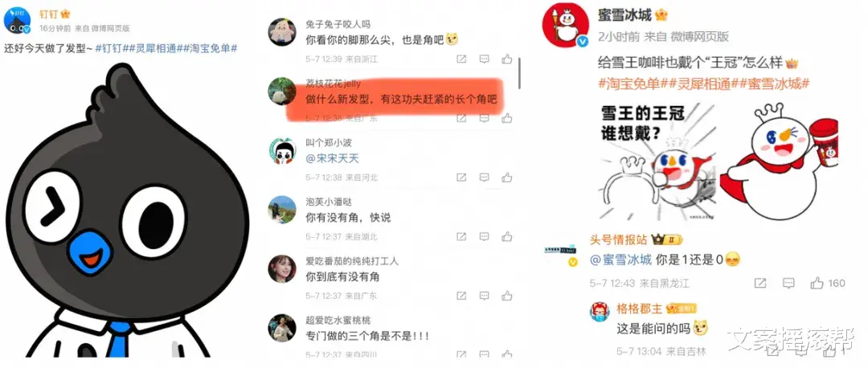View the snowman holding red cup image
The image size is (868, 368).
[x=779, y=161]
